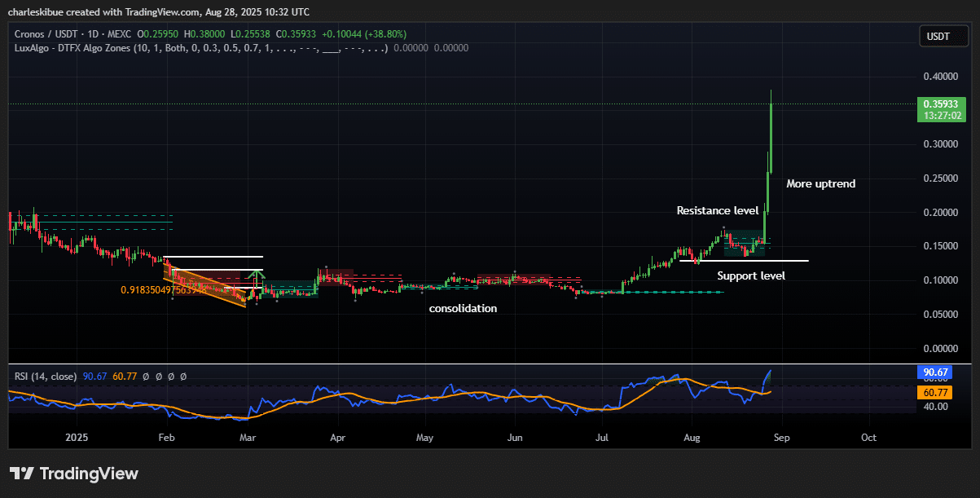Select the "Support level" text annotation

[750, 276]
